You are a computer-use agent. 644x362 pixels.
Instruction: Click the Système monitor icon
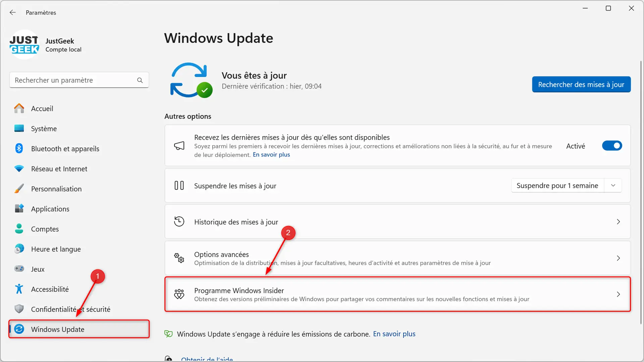(19, 128)
